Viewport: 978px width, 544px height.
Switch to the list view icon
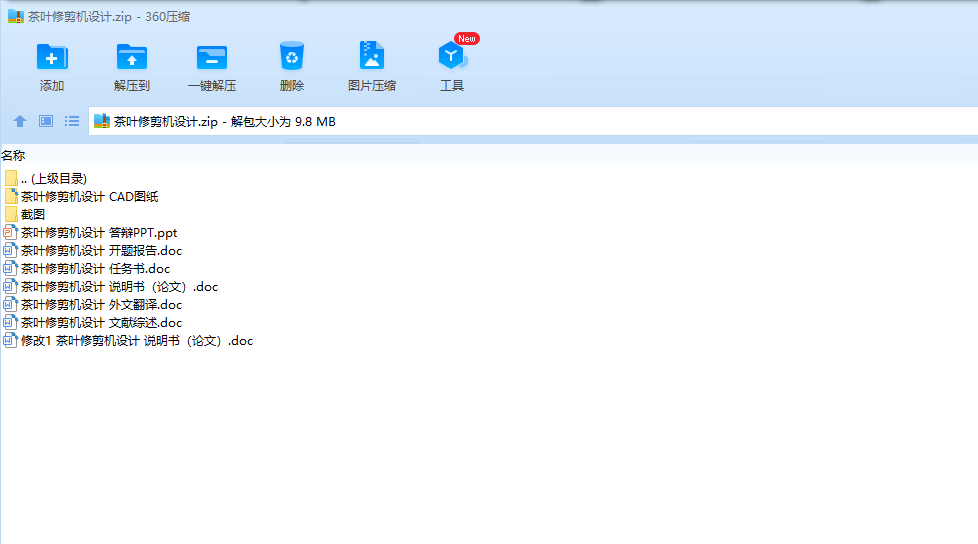point(72,121)
